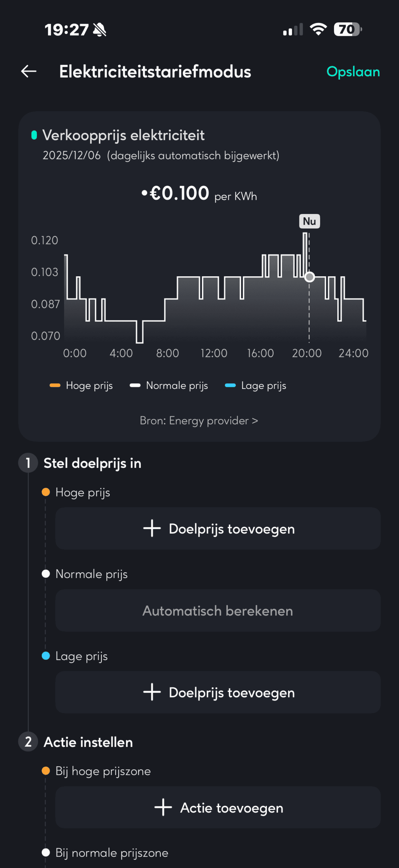Tap the orange dot beside Bij hoge prijszone
This screenshot has width=399, height=868.
(x=46, y=771)
